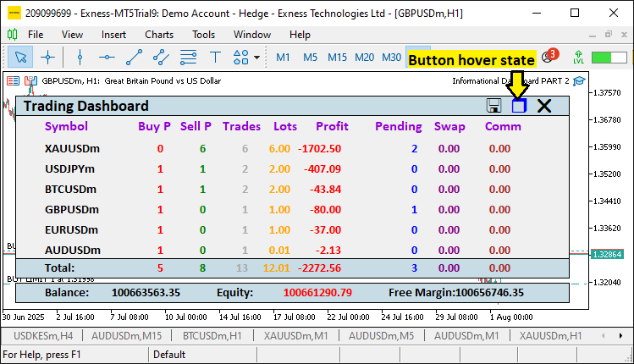Click the Symbol column header

(66, 126)
